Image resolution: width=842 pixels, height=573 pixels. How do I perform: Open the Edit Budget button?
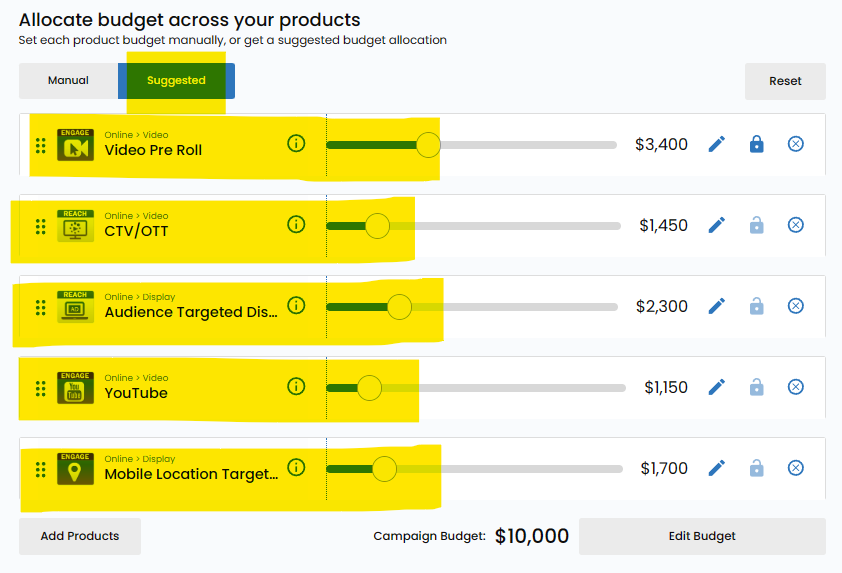702,536
